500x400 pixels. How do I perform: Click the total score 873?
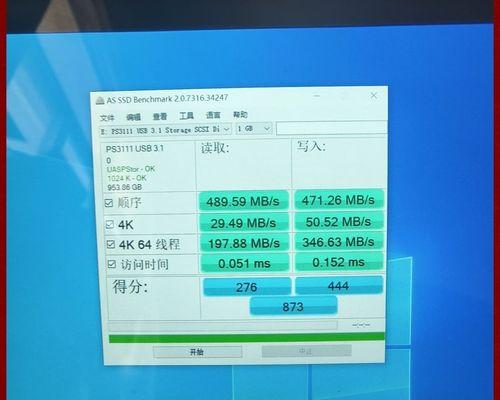(x=293, y=306)
